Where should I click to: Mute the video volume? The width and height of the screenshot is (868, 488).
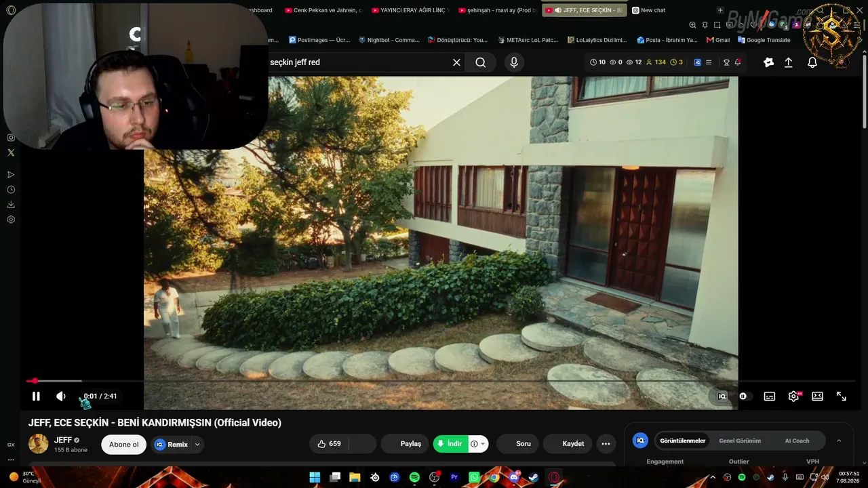[x=61, y=396]
